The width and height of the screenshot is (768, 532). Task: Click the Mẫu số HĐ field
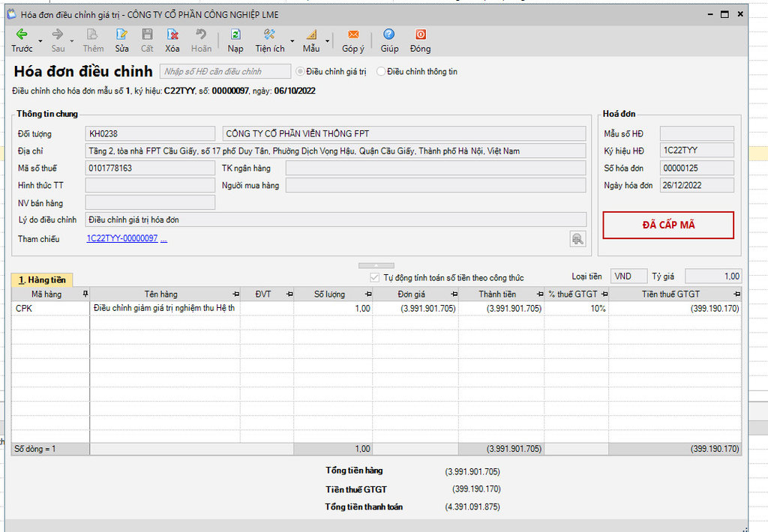point(697,133)
